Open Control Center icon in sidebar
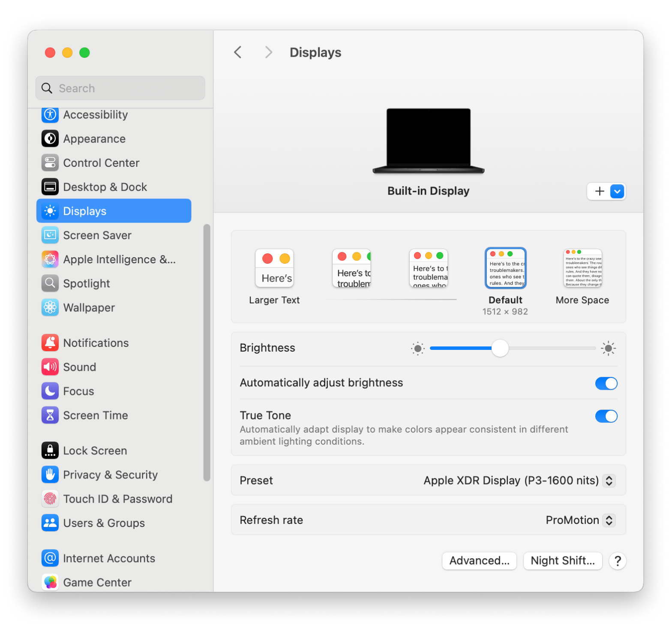Image resolution: width=672 pixels, height=632 pixels. [x=50, y=163]
